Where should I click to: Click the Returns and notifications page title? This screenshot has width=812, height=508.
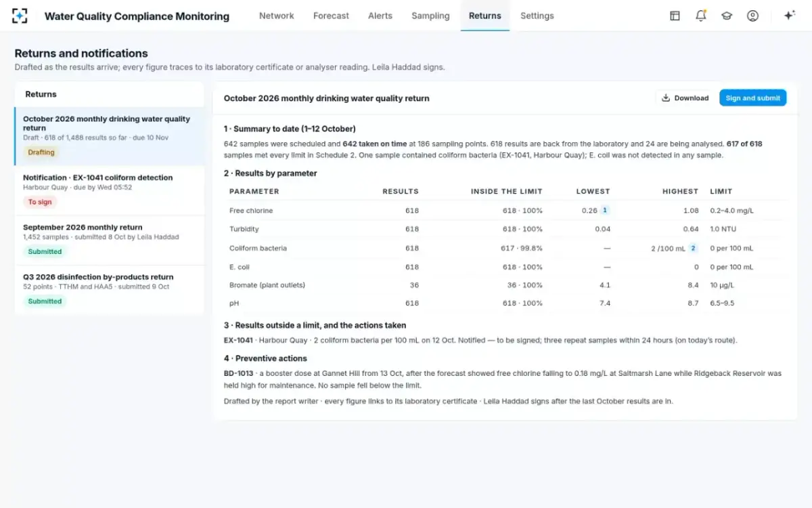(81, 54)
